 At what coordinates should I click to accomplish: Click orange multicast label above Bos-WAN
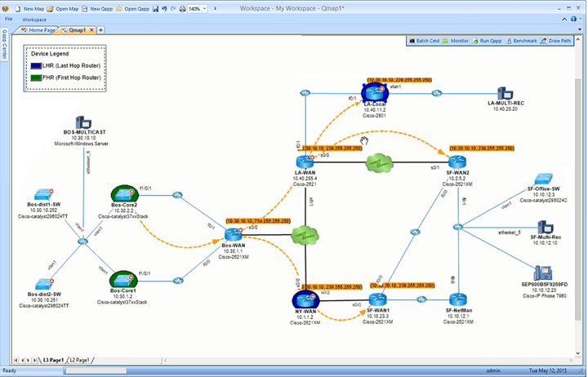click(258, 221)
